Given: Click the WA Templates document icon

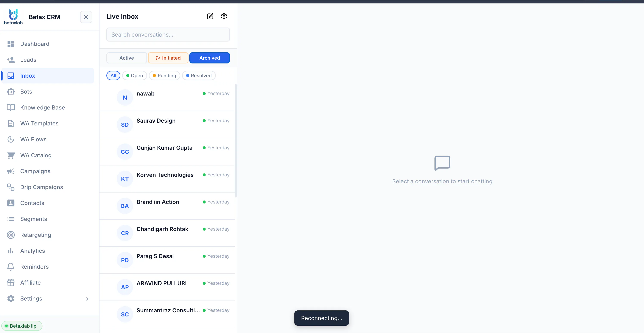Looking at the screenshot, I should (11, 123).
